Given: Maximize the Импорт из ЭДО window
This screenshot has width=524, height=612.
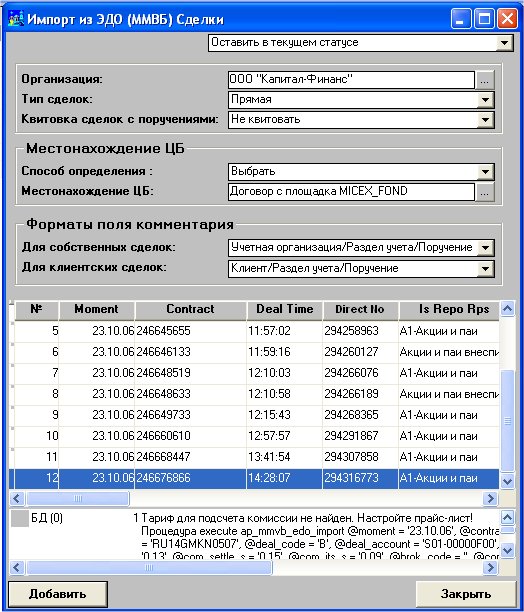Looking at the screenshot, I should (x=484, y=19).
